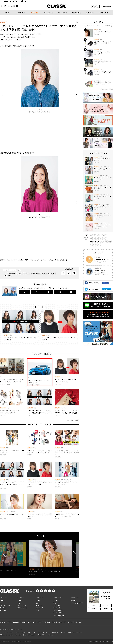
Task: Click the left arrow of RANKING tabs
Action: (84, 26)
